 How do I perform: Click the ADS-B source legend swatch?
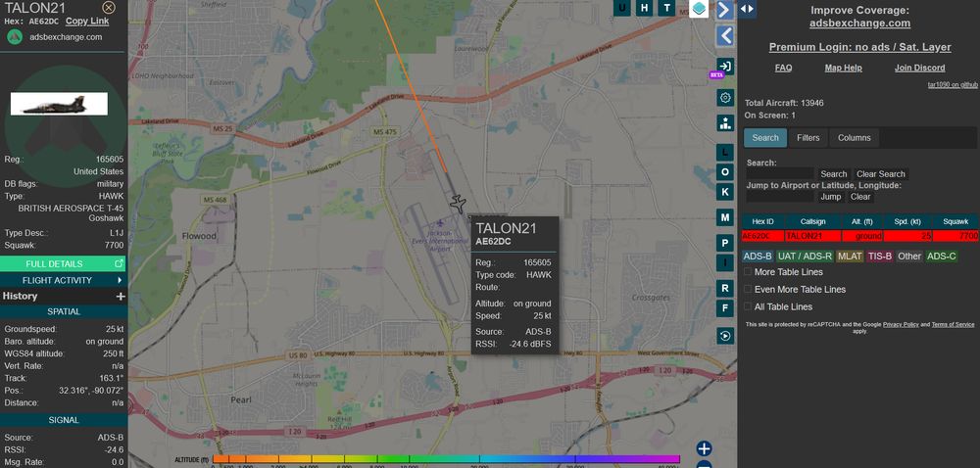click(759, 256)
